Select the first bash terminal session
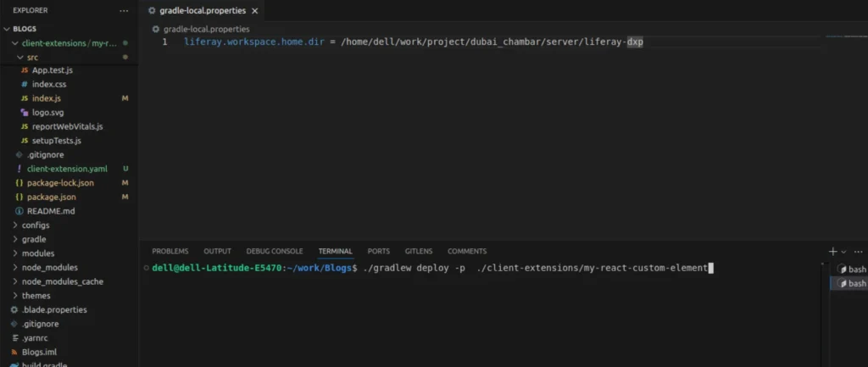The image size is (868, 367). [x=851, y=269]
